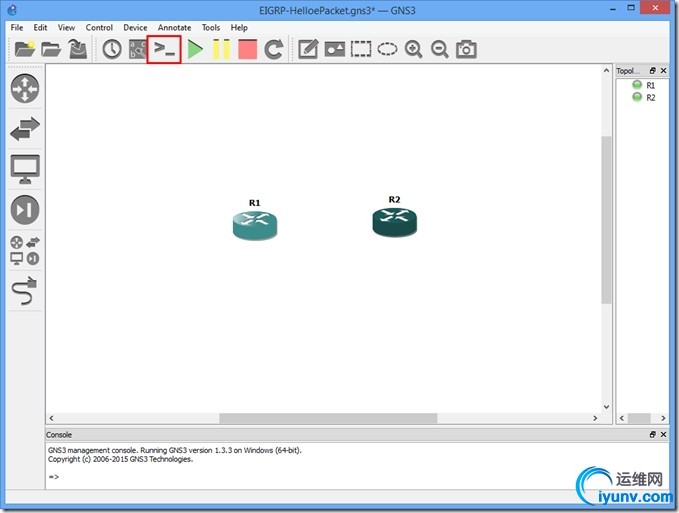
Task: Select the Add a note tool
Action: (308, 49)
